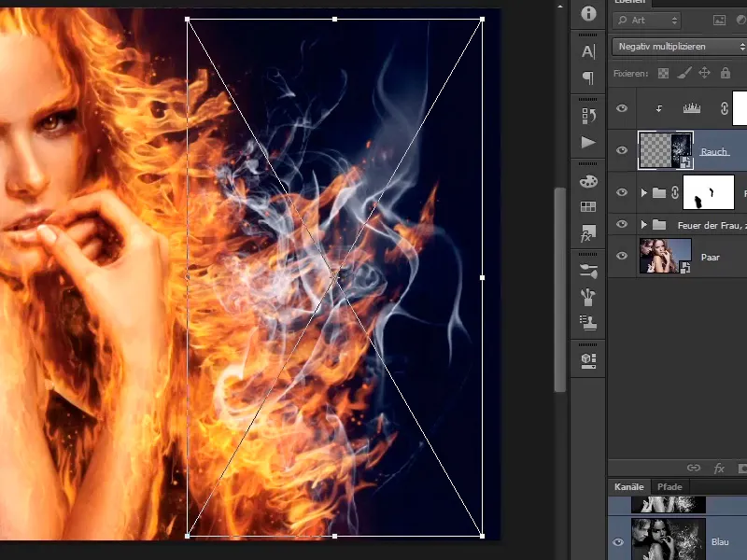Select the Rauch layer name
This screenshot has height=560, width=747.
(x=713, y=151)
